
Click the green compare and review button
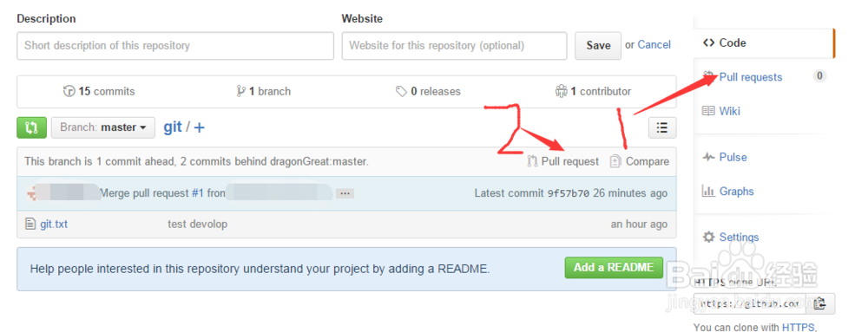point(31,127)
